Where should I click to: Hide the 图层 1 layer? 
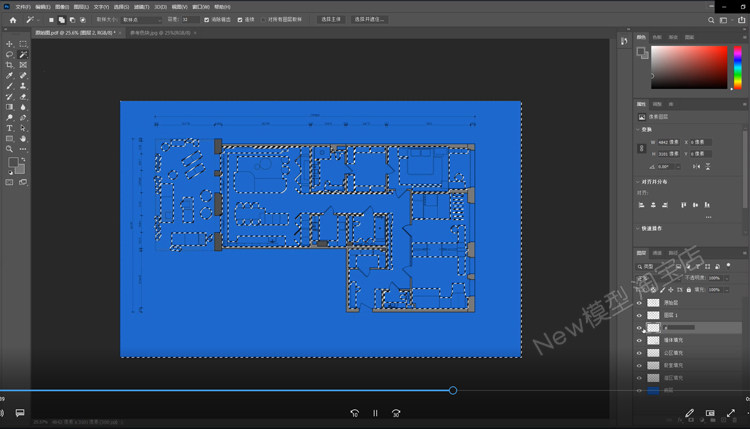pyautogui.click(x=640, y=314)
